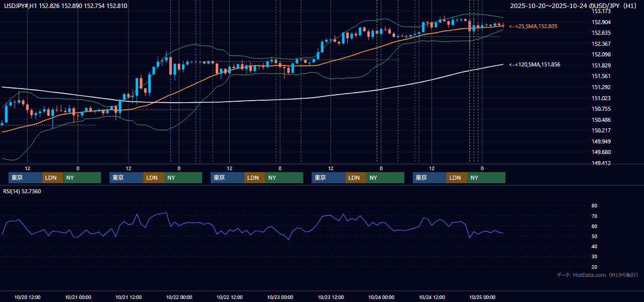Screen dimensions: 644x302
Task: Click the 10/22 00:00 time axis label
Action: click(x=179, y=297)
